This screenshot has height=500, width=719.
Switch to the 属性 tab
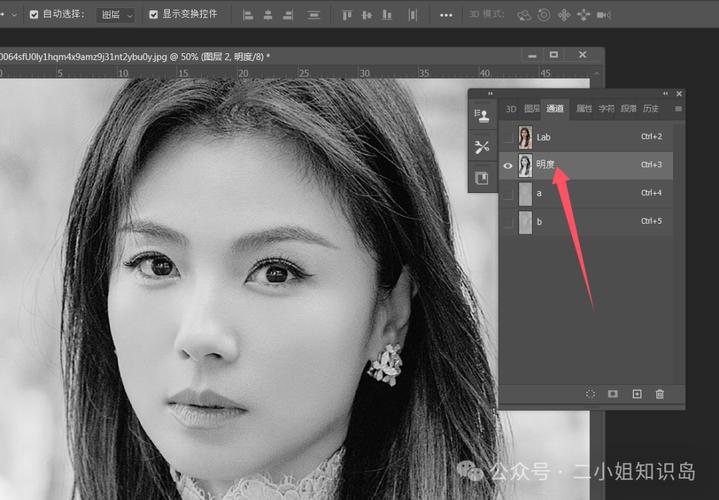pyautogui.click(x=584, y=108)
